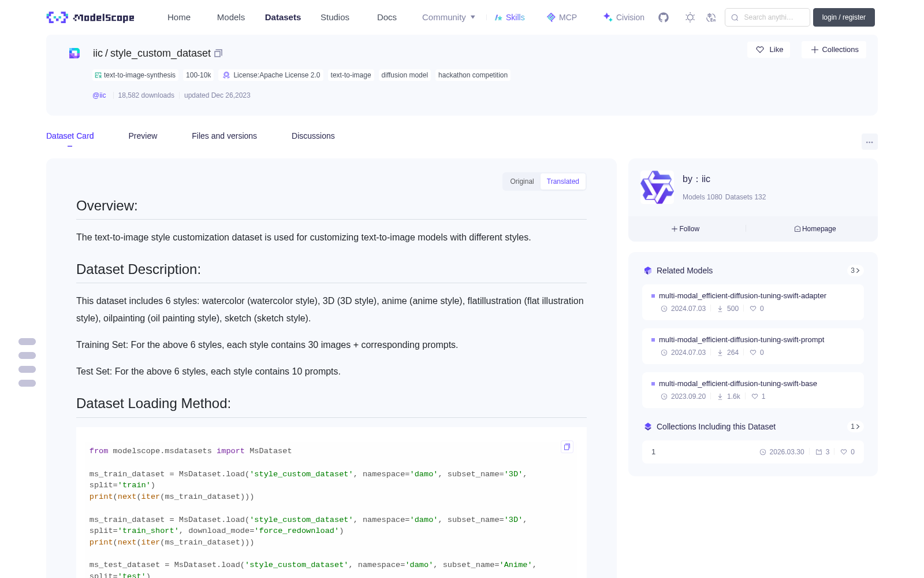Viewport: 924px width, 578px height.
Task: Click the 'Dataset Loading Method:' heading
Action: pyautogui.click(x=154, y=403)
